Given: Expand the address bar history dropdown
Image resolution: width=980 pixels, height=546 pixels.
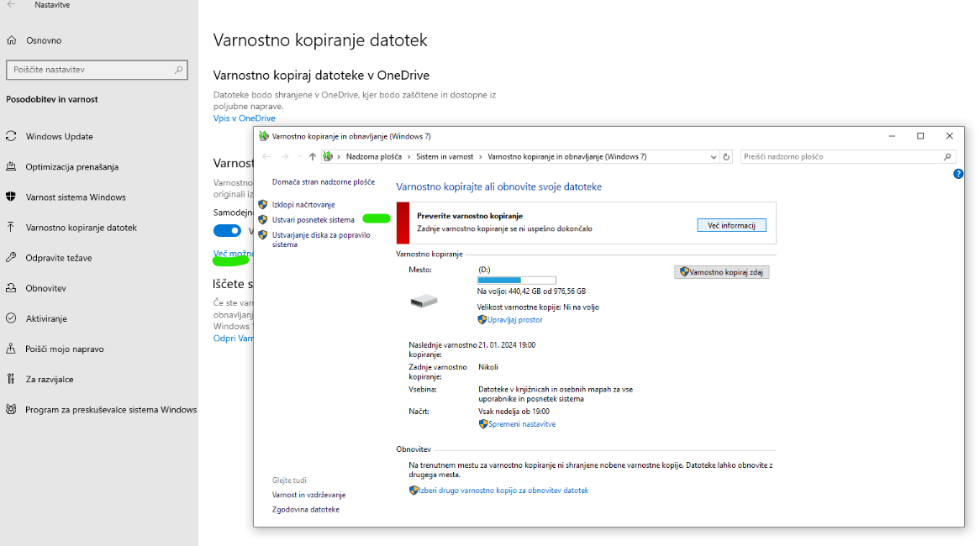Looking at the screenshot, I should (x=713, y=157).
